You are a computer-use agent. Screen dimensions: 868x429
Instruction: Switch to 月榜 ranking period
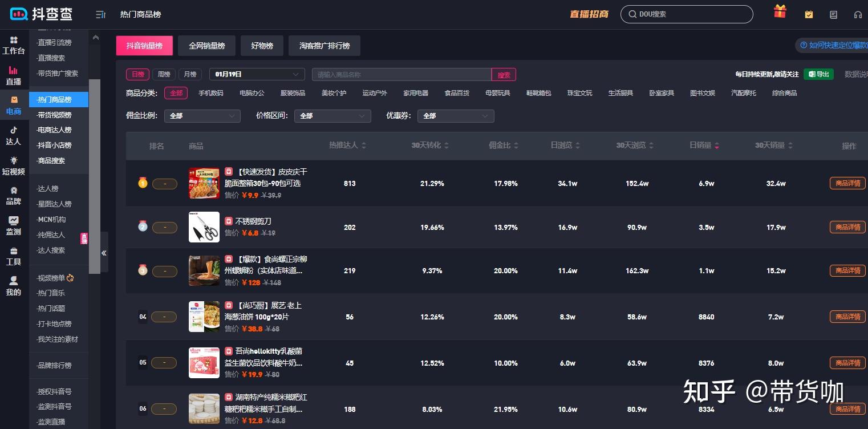(x=190, y=74)
